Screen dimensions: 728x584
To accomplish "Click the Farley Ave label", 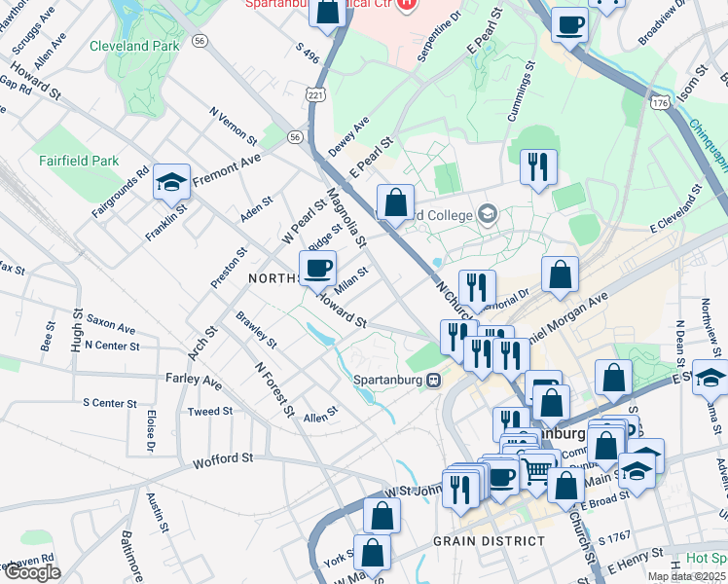I will coord(194,381).
